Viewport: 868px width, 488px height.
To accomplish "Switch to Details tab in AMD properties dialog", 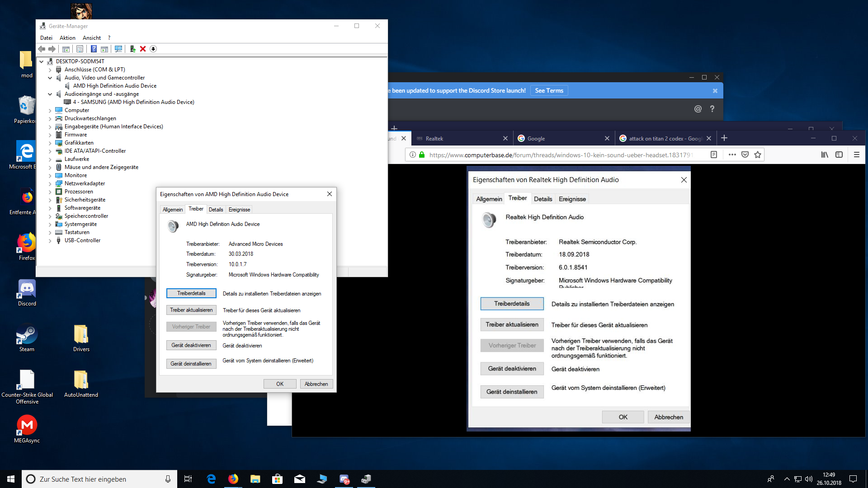I will pyautogui.click(x=216, y=210).
